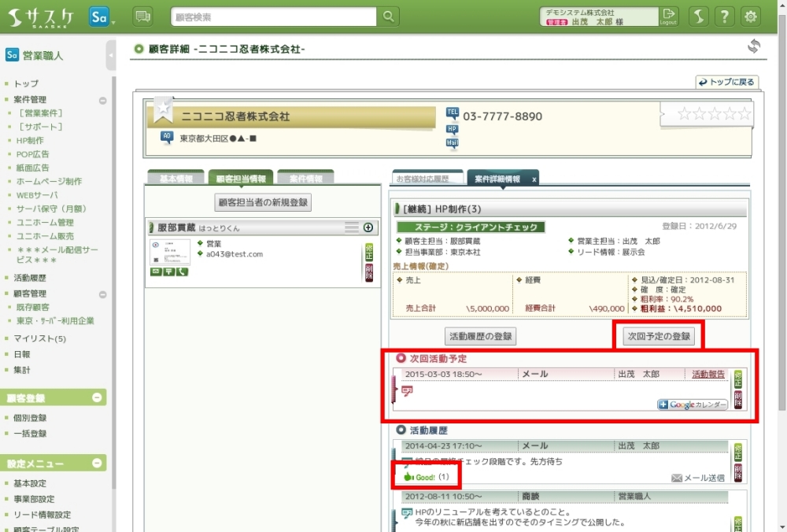The image size is (787, 532).
Task: Click 修正 edit tag on 2014-04-23 activity
Action: [738, 452]
